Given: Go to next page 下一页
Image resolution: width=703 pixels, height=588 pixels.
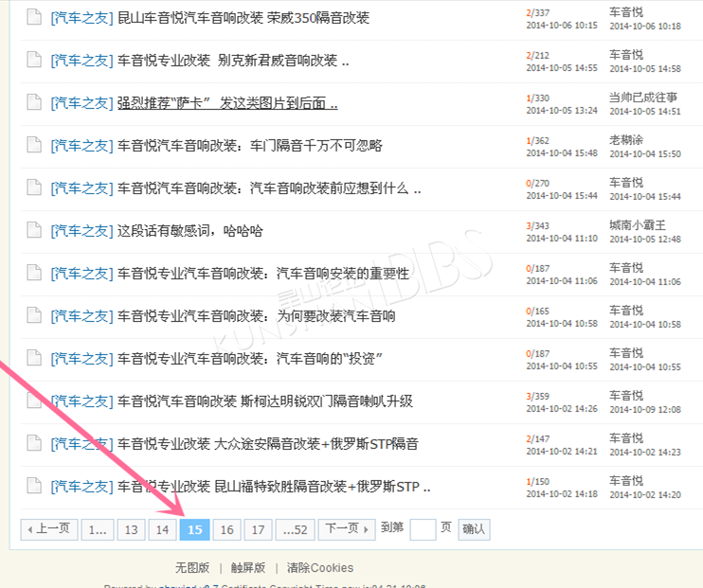Looking at the screenshot, I should point(347,529).
